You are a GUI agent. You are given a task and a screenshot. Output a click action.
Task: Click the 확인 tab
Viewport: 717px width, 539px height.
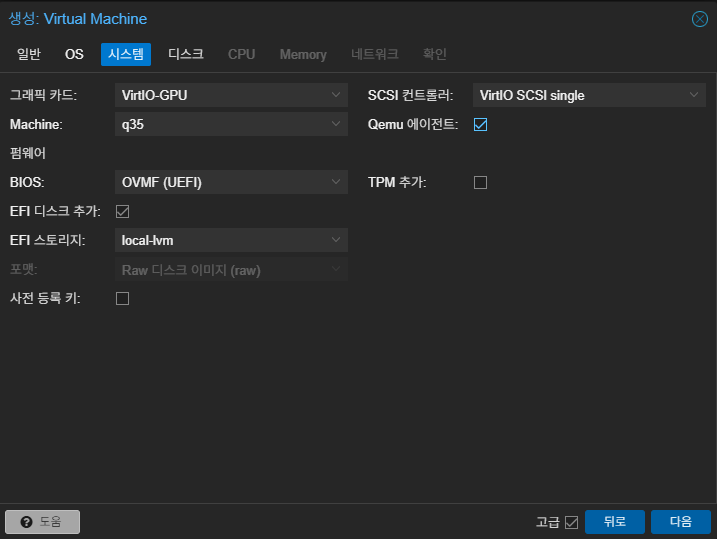pyautogui.click(x=434, y=54)
